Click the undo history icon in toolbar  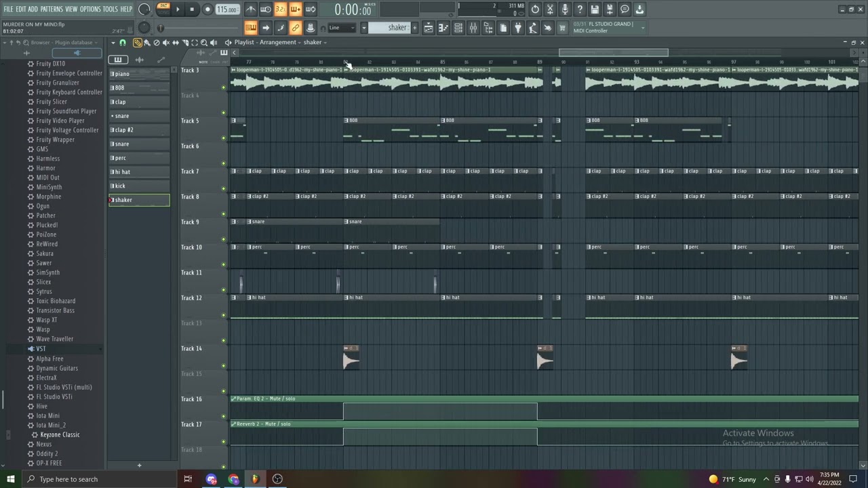tap(535, 9)
